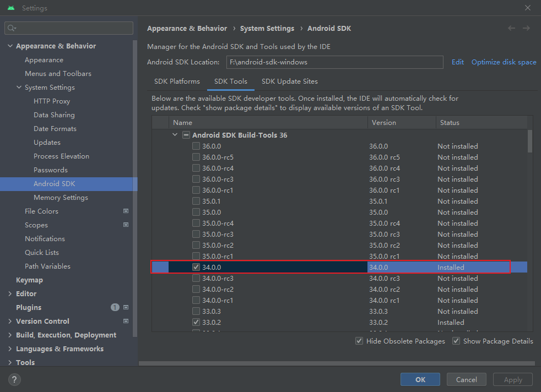Viewport: 541px width, 392px height.
Task: Open the Plugins settings page
Action: tap(29, 308)
